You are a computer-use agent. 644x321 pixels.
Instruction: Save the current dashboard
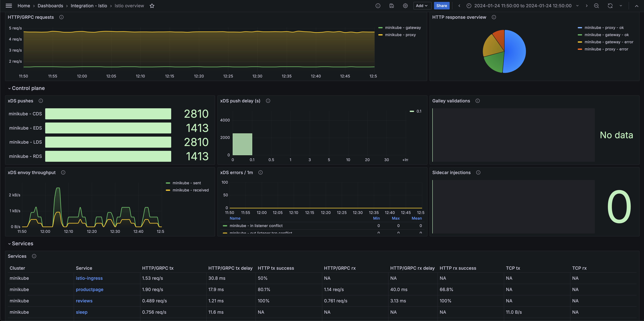coord(391,6)
